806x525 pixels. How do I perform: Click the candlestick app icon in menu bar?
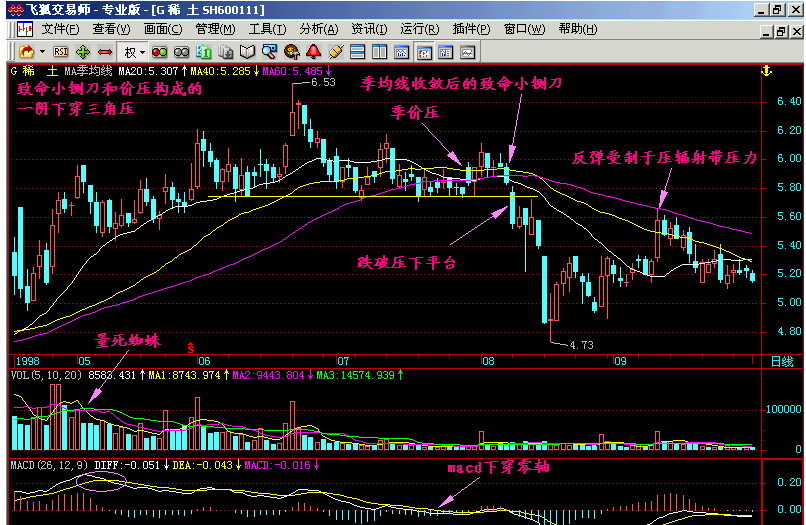[x=25, y=29]
